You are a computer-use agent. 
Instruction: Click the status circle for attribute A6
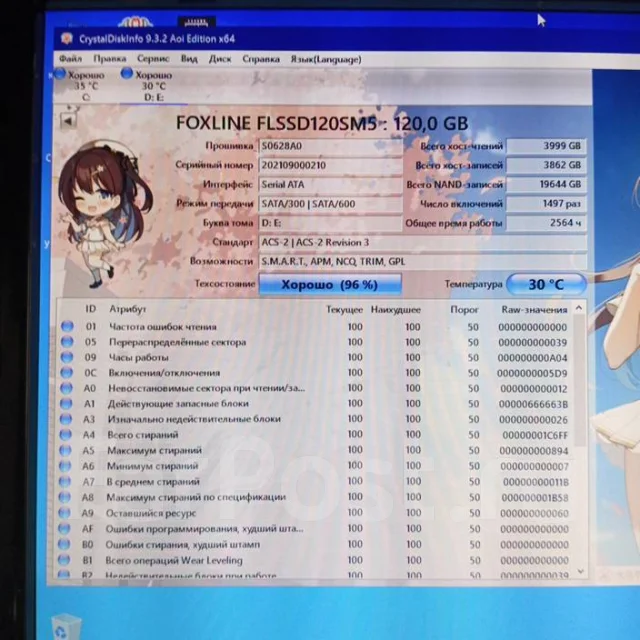click(65, 465)
